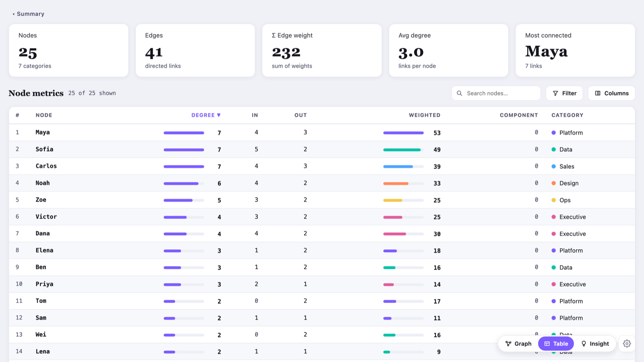Select the Zoe node name
644x362 pixels.
tap(41, 200)
